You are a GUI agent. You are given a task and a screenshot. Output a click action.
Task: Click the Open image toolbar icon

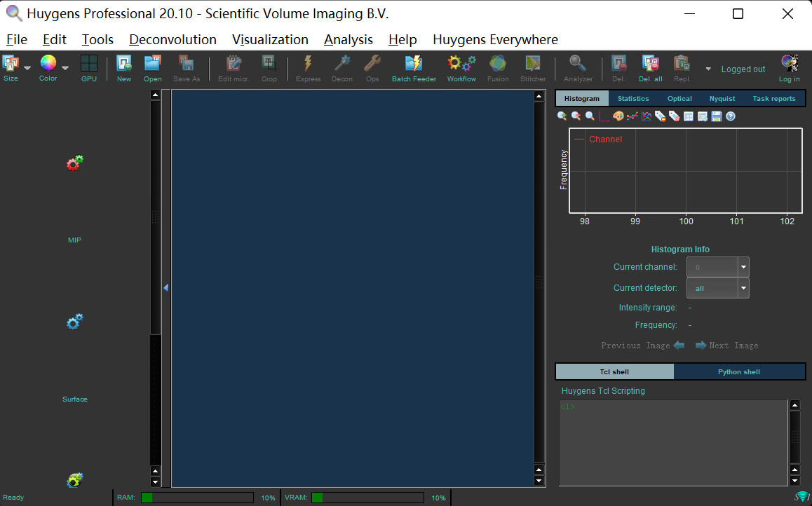tap(153, 63)
